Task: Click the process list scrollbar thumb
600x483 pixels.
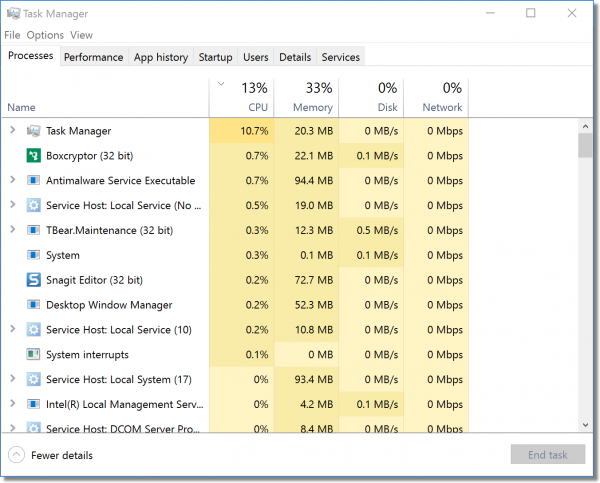Action: pyautogui.click(x=585, y=145)
